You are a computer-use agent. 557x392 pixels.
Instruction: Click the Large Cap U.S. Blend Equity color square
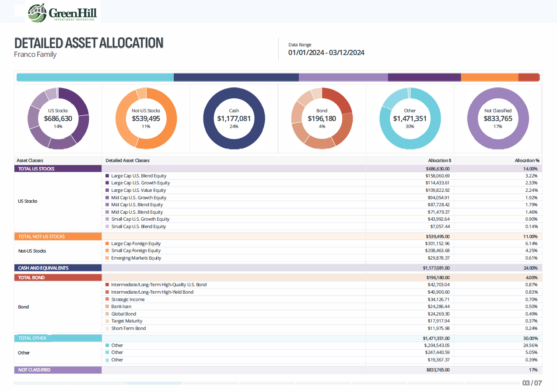pyautogui.click(x=107, y=176)
